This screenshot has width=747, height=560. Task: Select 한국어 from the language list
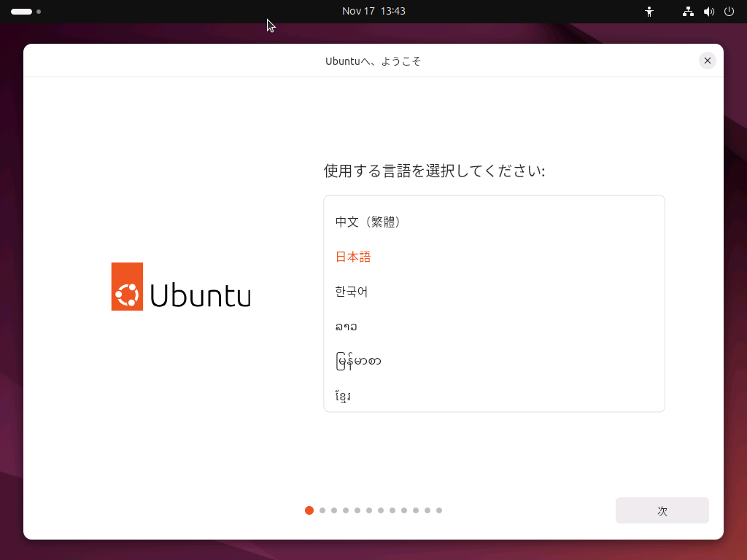click(x=352, y=292)
